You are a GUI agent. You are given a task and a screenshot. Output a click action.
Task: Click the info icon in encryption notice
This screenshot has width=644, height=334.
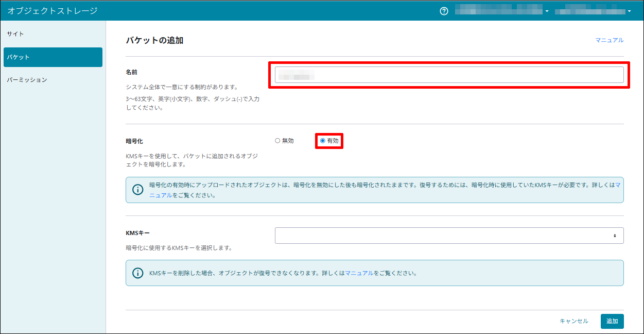(x=138, y=190)
